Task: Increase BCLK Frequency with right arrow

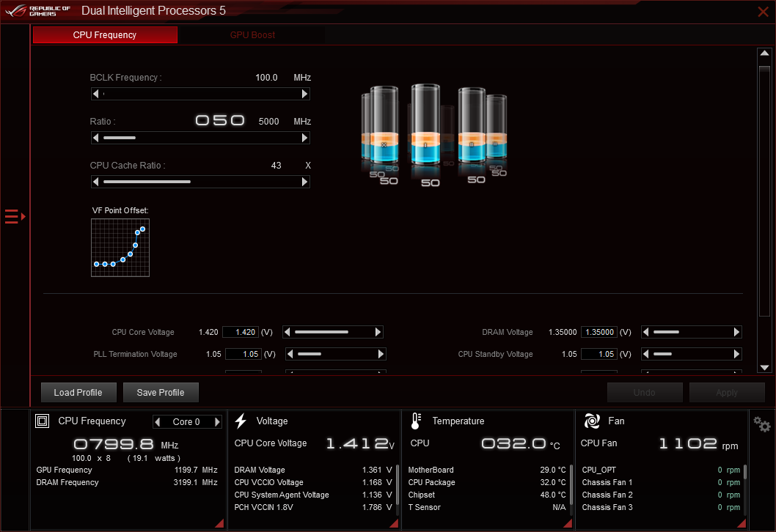Action: 305,94
